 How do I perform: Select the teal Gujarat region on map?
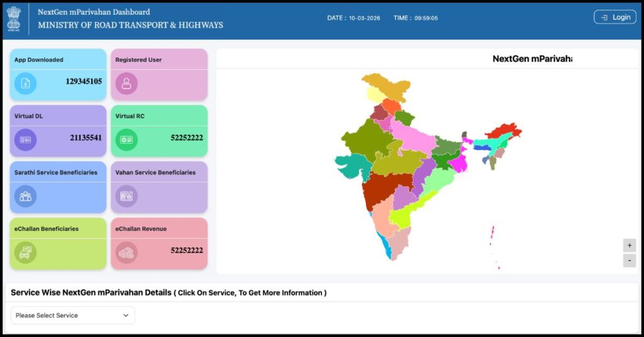point(354,165)
